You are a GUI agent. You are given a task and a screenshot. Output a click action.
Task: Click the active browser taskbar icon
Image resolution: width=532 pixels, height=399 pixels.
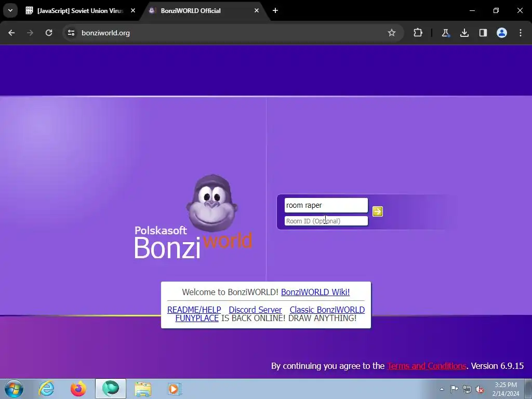click(111, 389)
